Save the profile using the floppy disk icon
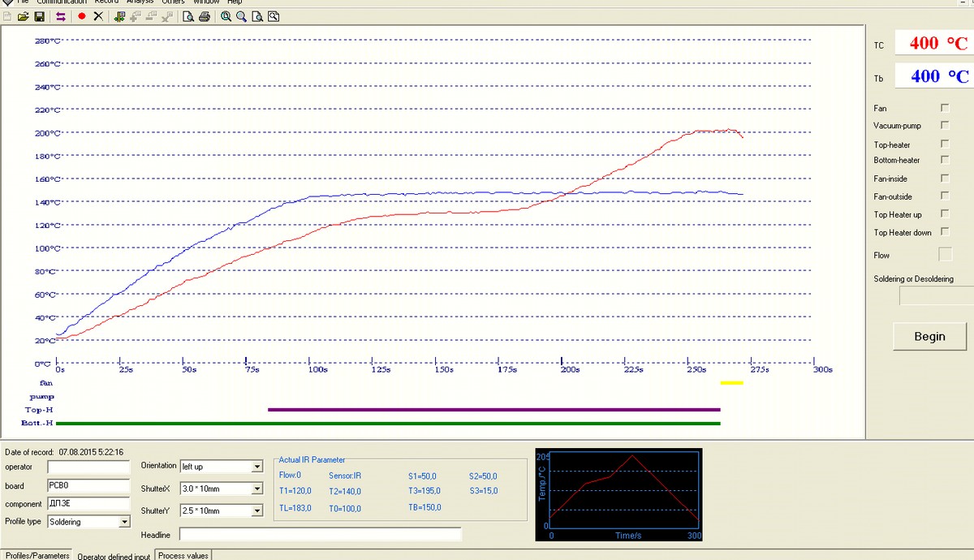This screenshot has width=974, height=560. click(38, 16)
